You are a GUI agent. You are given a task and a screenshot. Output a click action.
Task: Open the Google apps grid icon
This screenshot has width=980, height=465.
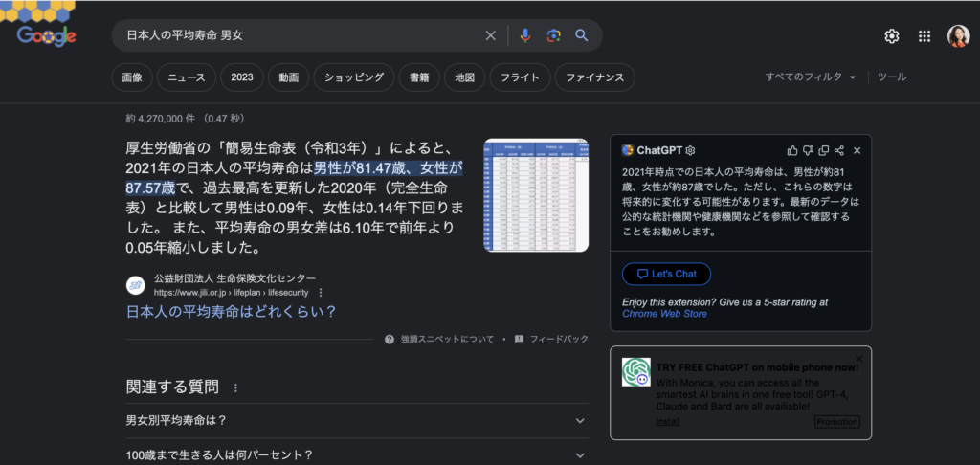[x=924, y=36]
